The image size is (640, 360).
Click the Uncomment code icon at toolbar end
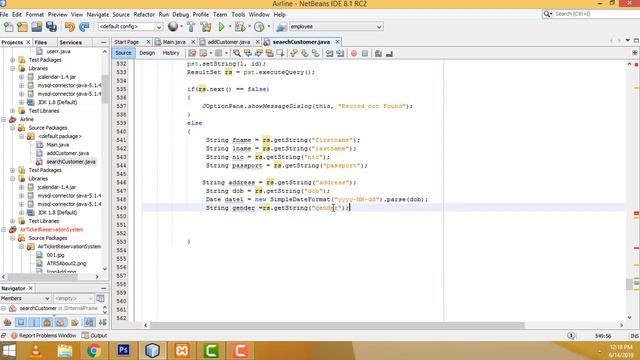pos(389,53)
